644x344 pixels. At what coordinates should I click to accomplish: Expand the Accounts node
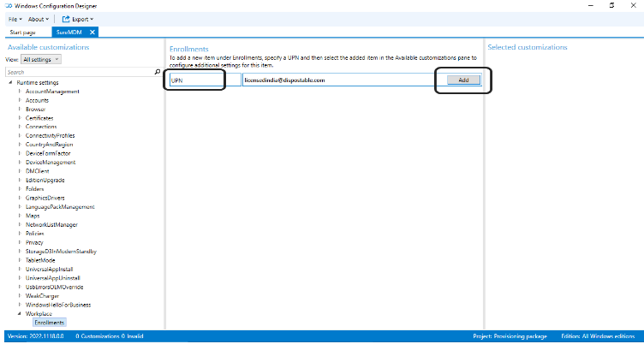pyautogui.click(x=20, y=100)
